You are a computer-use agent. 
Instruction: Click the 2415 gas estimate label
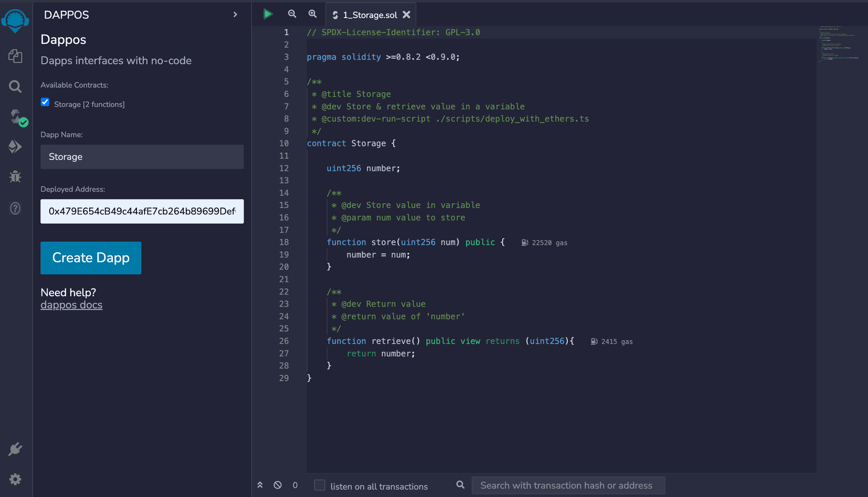(x=612, y=342)
